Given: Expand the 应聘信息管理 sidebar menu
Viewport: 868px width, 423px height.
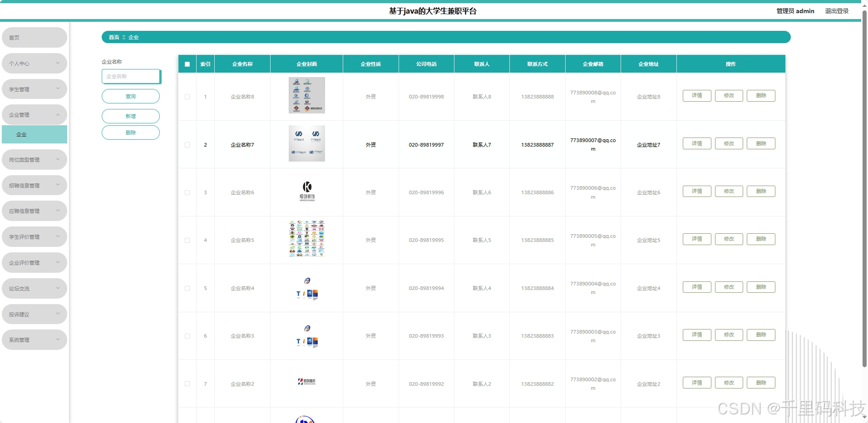Looking at the screenshot, I should [35, 211].
